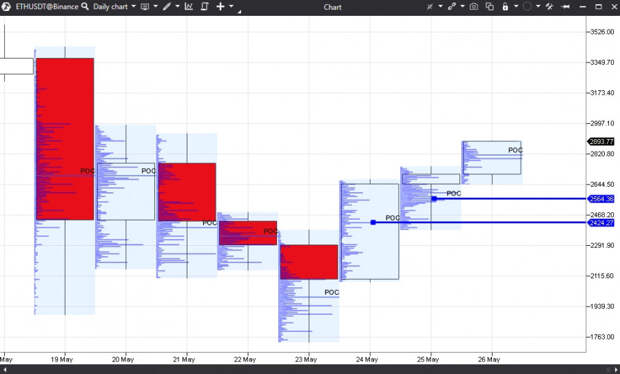Click the 2424.27 blue price label
Viewport: 620px width, 374px height.
point(601,223)
